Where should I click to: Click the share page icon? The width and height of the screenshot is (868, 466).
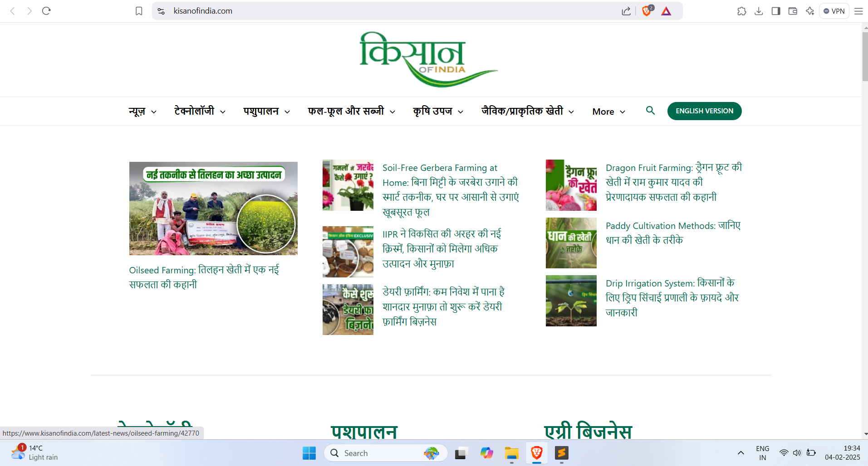pyautogui.click(x=626, y=11)
